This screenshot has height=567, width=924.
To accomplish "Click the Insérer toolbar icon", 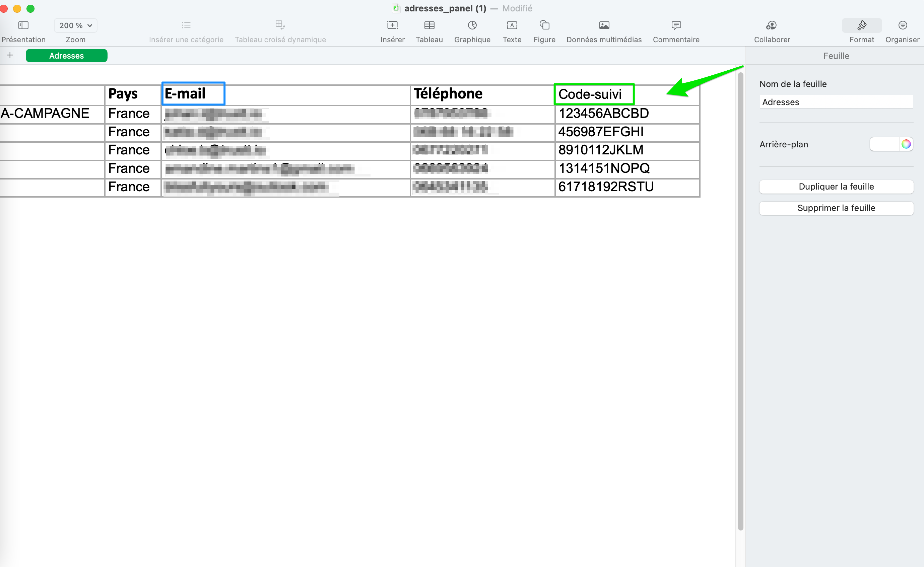I will [x=392, y=25].
